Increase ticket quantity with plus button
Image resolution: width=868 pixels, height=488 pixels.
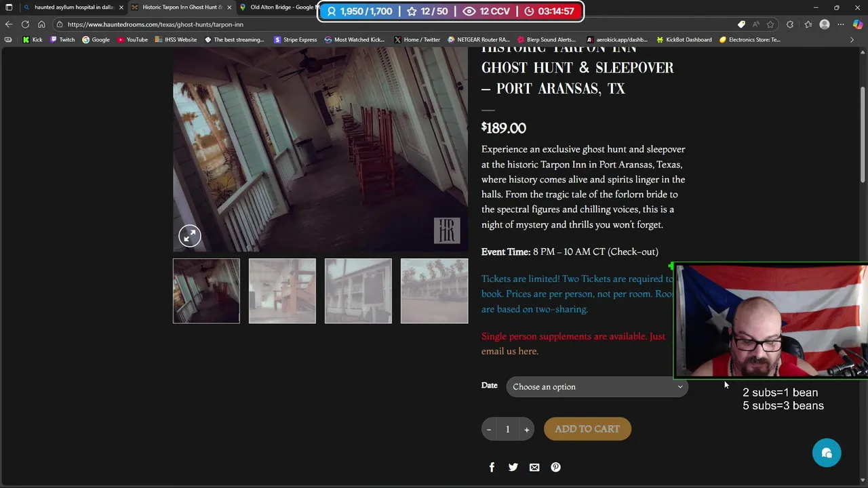pos(526,429)
